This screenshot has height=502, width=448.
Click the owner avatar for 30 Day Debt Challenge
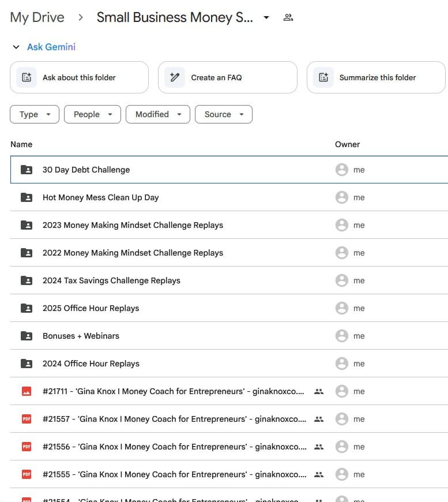[341, 170]
